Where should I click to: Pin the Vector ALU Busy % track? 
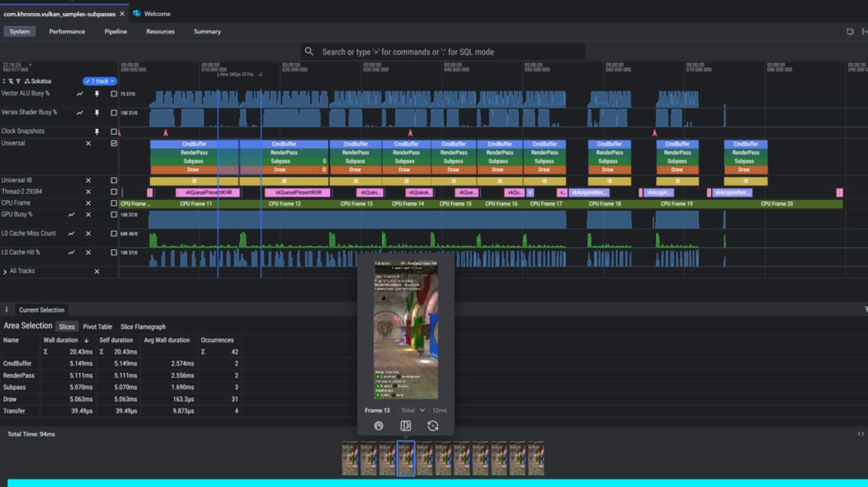[97, 93]
